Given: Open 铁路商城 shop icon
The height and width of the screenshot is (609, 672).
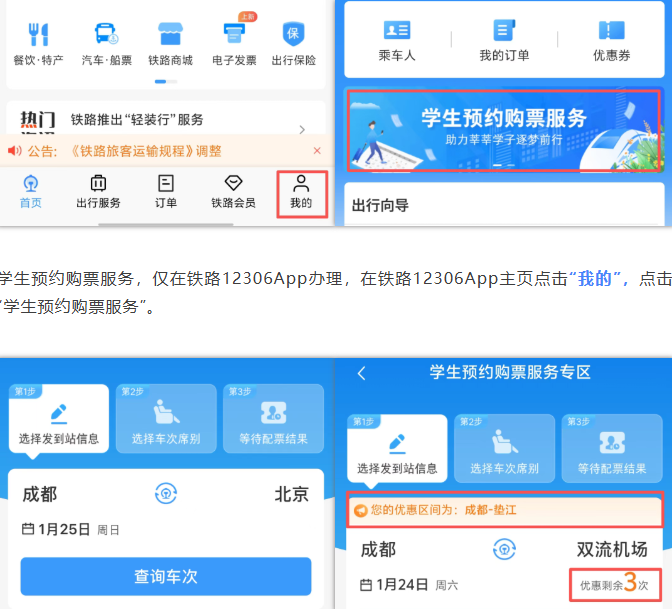Looking at the screenshot, I should 168,34.
